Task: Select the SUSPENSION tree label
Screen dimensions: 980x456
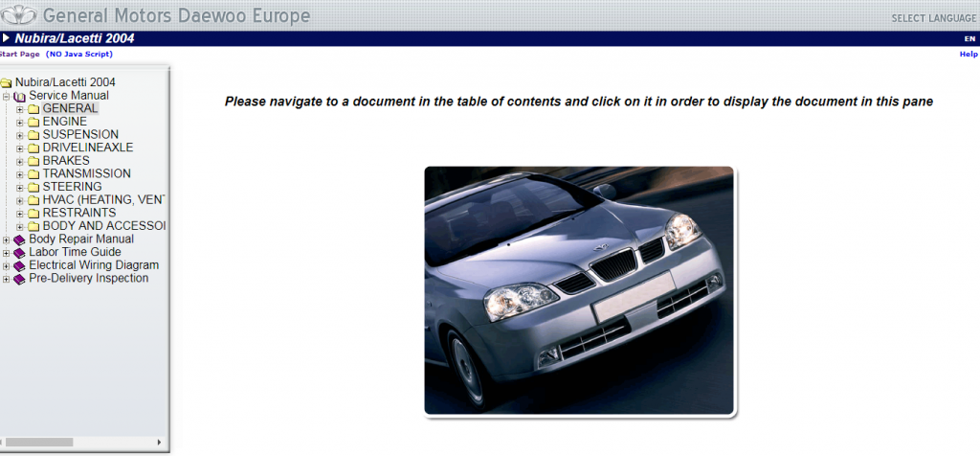Action: pyautogui.click(x=80, y=134)
